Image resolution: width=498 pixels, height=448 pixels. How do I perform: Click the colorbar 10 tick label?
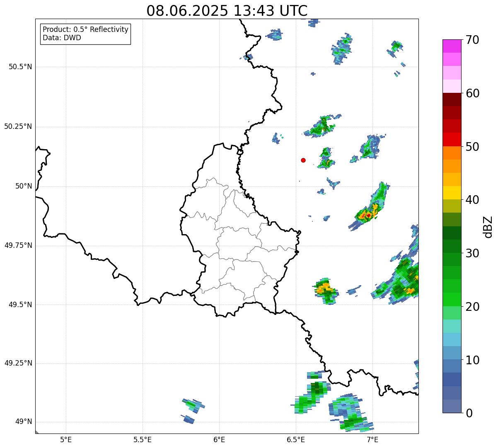pyautogui.click(x=472, y=360)
